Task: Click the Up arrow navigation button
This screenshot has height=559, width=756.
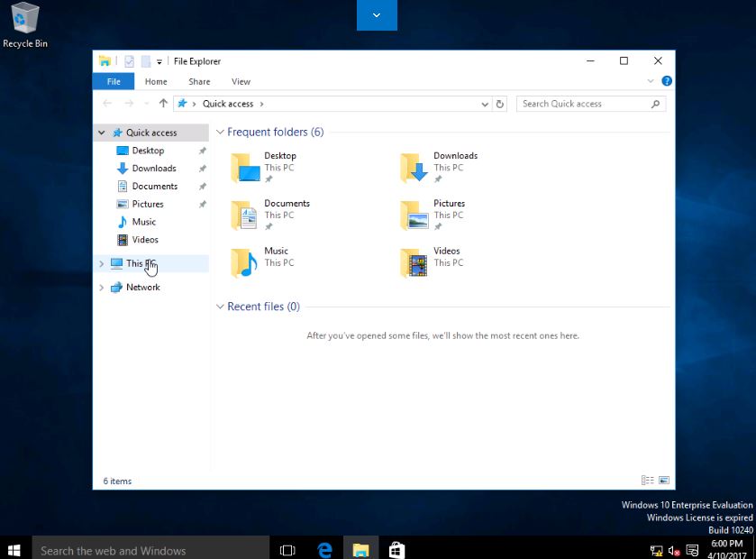Action: (163, 104)
